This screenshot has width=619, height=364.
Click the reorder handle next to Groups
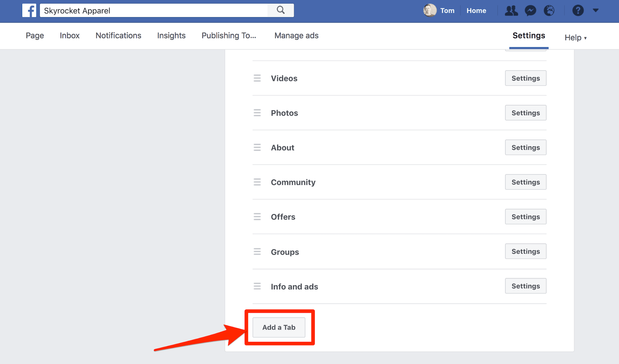tap(257, 251)
